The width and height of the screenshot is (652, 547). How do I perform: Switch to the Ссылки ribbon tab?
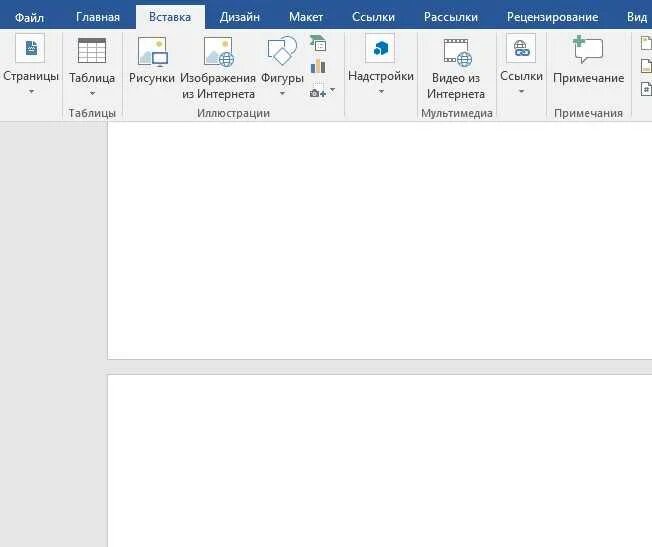pos(373,17)
